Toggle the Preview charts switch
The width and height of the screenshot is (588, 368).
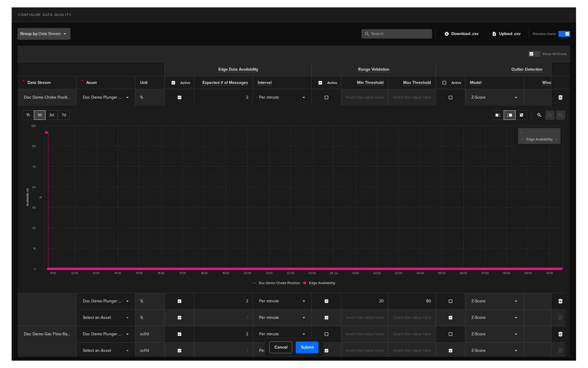[x=564, y=34]
